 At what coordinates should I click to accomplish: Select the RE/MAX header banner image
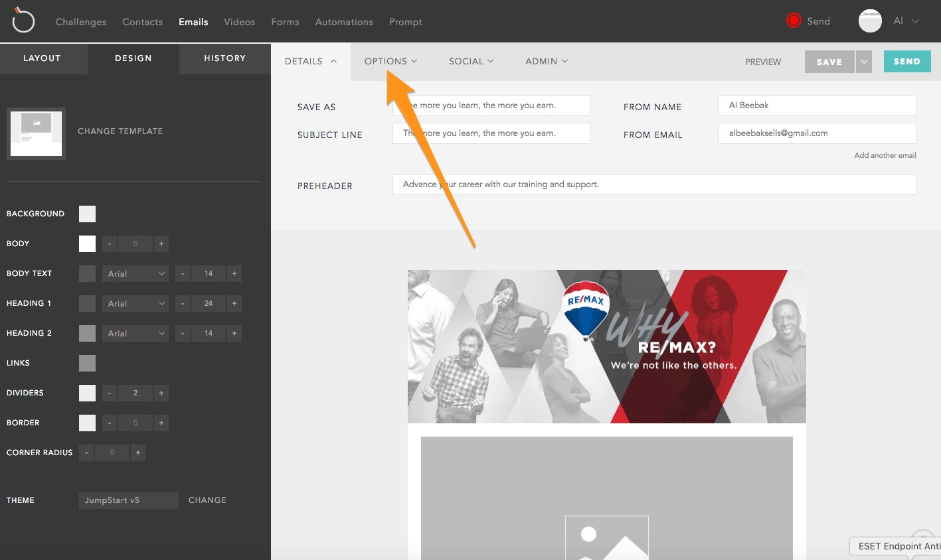point(607,346)
